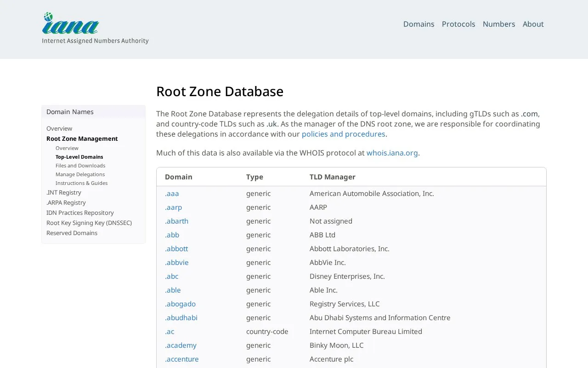Open the .aarp domain link
The height and width of the screenshot is (368, 588).
pyautogui.click(x=174, y=207)
